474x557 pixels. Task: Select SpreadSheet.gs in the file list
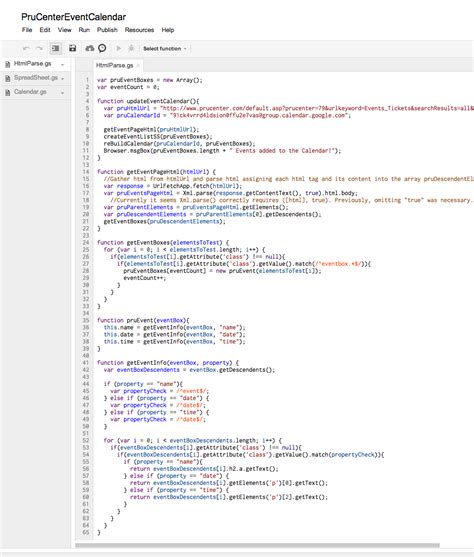(36, 78)
